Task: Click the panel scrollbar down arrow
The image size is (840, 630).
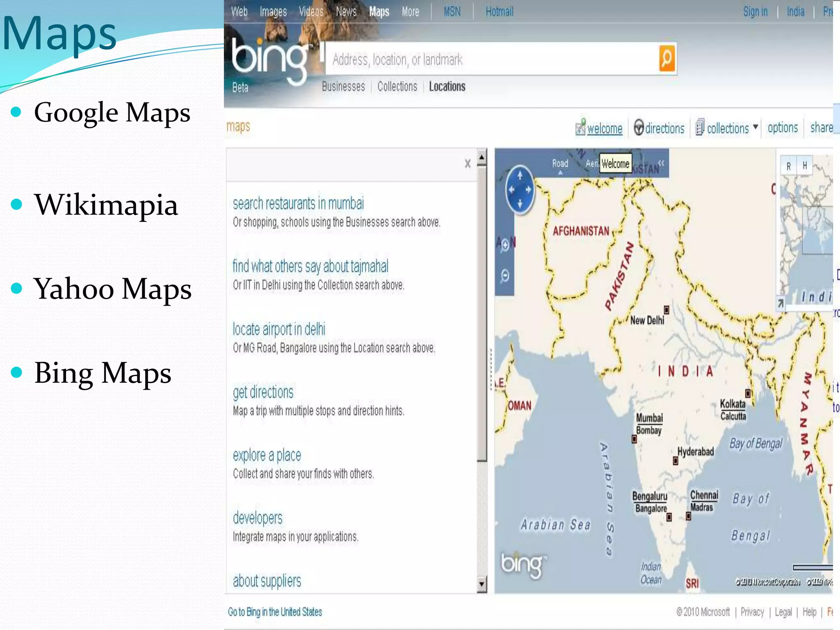Action: tap(482, 584)
